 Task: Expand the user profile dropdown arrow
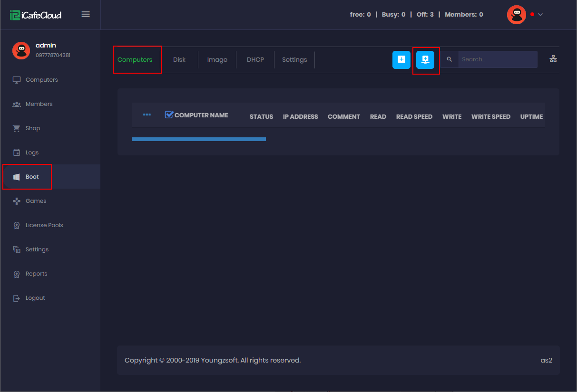pos(540,15)
